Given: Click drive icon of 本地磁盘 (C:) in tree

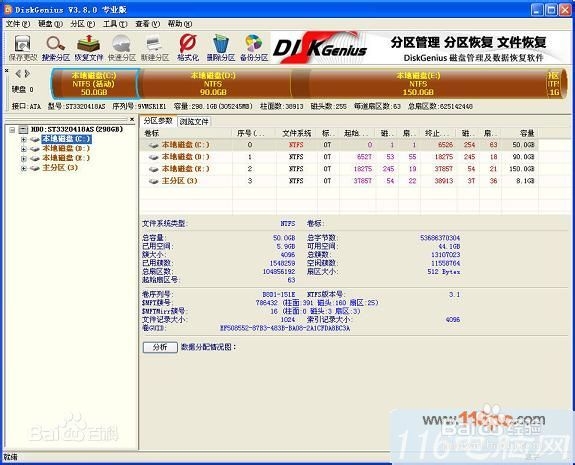Looking at the screenshot, I should click(x=35, y=139).
